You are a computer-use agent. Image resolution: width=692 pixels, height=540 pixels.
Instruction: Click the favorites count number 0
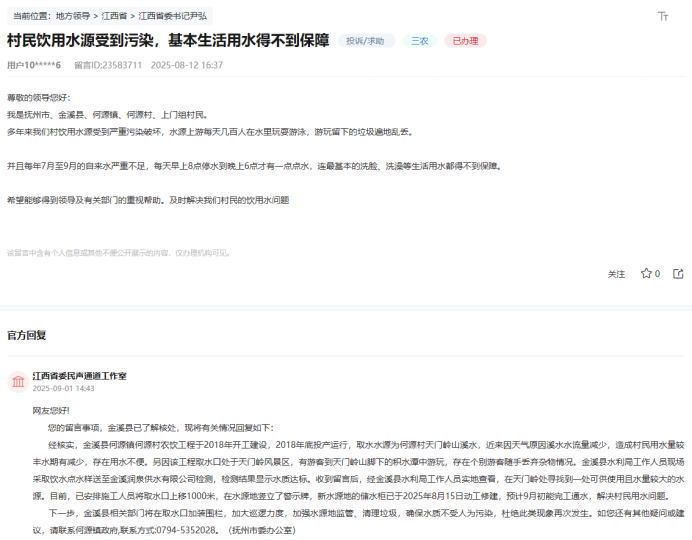click(658, 273)
